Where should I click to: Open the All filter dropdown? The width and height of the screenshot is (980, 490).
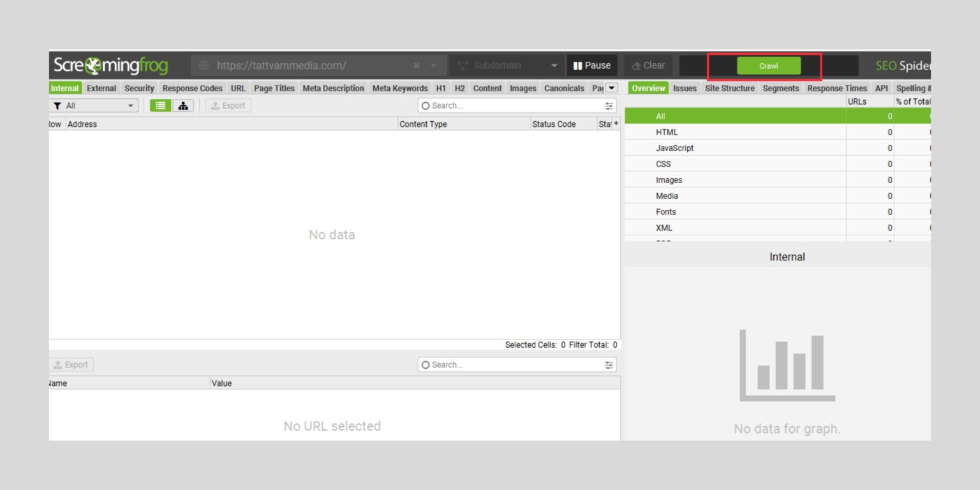pyautogui.click(x=94, y=106)
